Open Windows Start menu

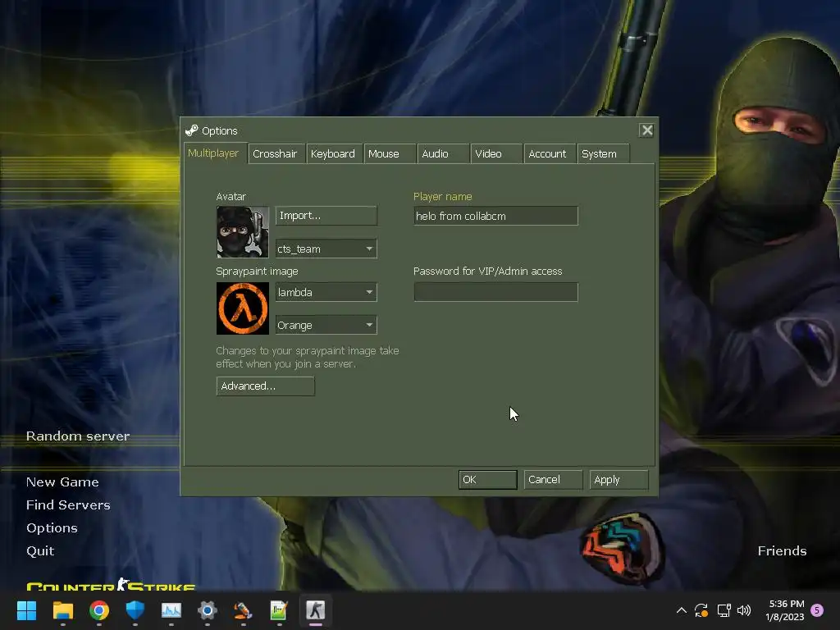pos(26,610)
